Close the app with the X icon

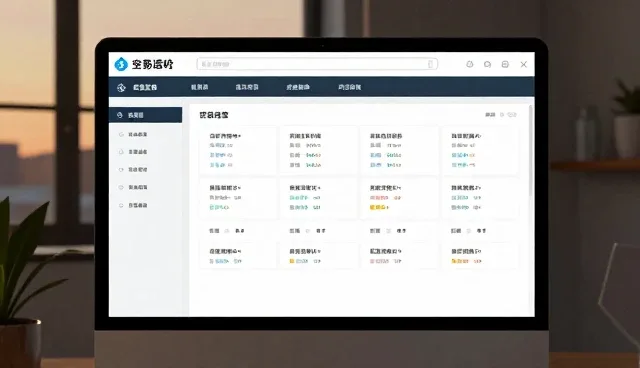point(524,64)
